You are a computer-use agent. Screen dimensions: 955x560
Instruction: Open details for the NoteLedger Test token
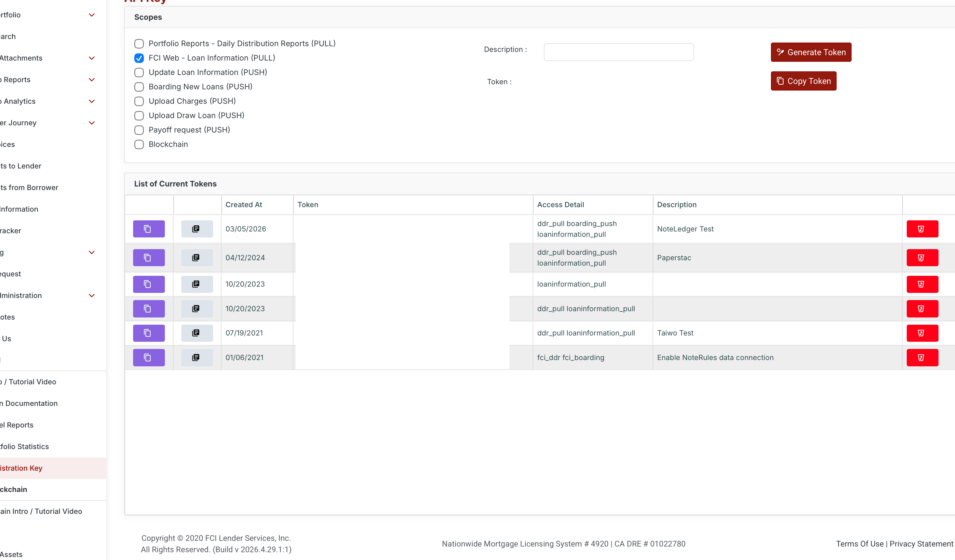(197, 229)
